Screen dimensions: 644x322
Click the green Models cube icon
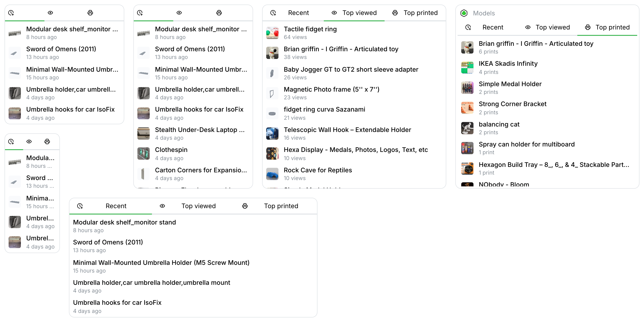[x=464, y=13]
